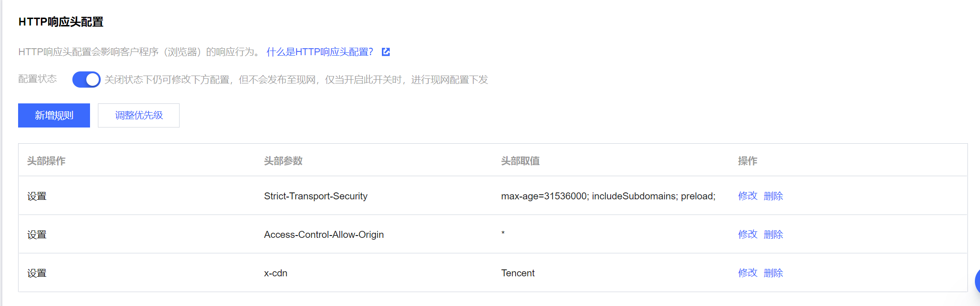
Task: Open the 什么是HTTP响应头配置? help link
Action: click(x=320, y=52)
